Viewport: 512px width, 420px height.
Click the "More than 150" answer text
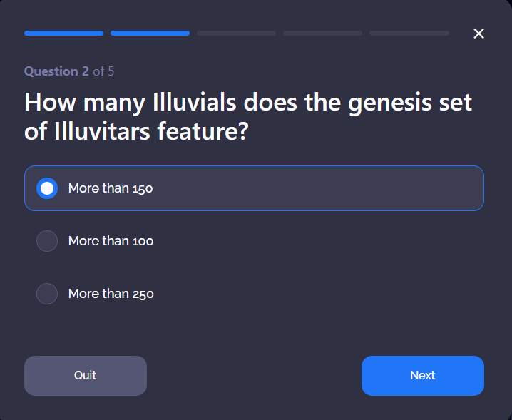(x=111, y=188)
